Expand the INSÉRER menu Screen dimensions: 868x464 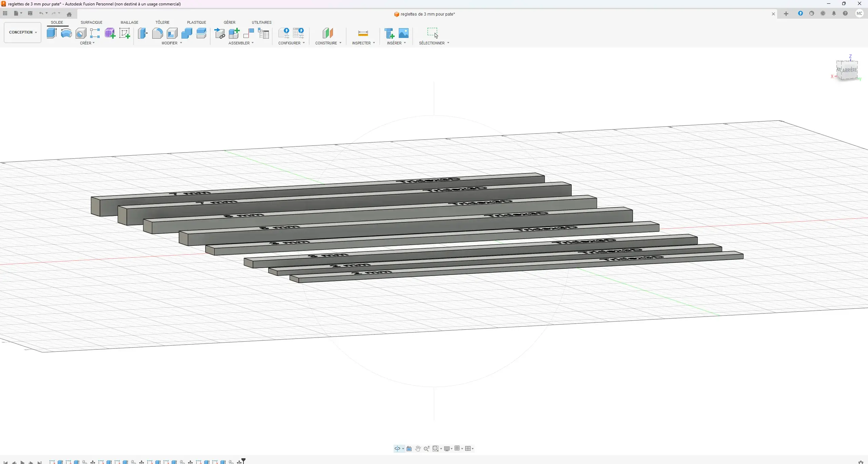point(396,43)
